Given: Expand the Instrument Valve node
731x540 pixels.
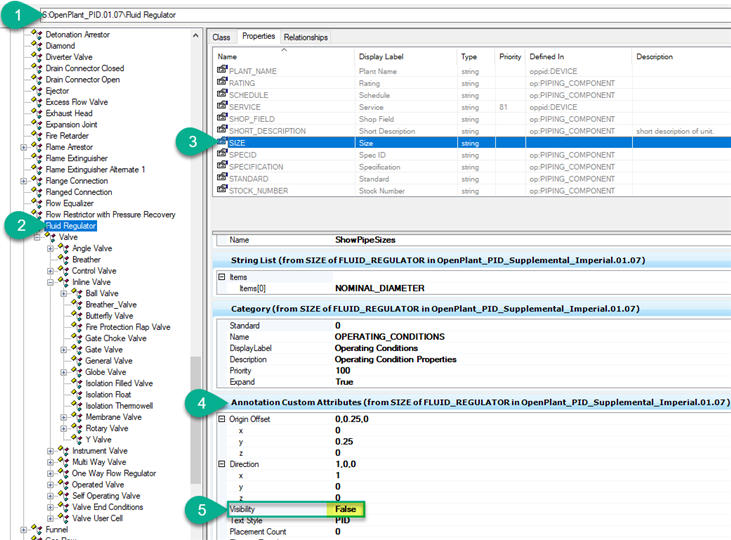Looking at the screenshot, I should [x=50, y=451].
